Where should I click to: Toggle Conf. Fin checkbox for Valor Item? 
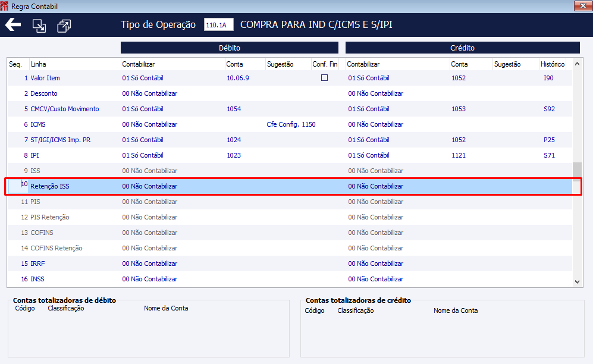(325, 77)
